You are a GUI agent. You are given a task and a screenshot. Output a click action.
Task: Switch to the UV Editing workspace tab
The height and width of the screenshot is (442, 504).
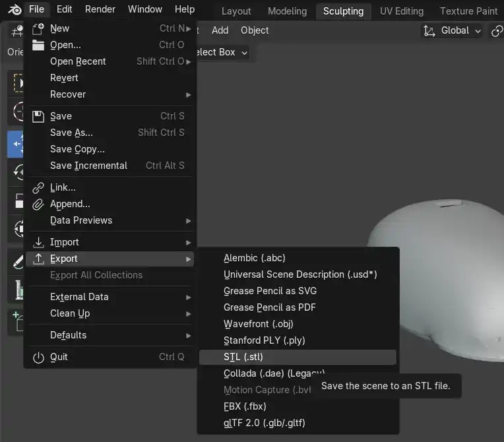402,11
